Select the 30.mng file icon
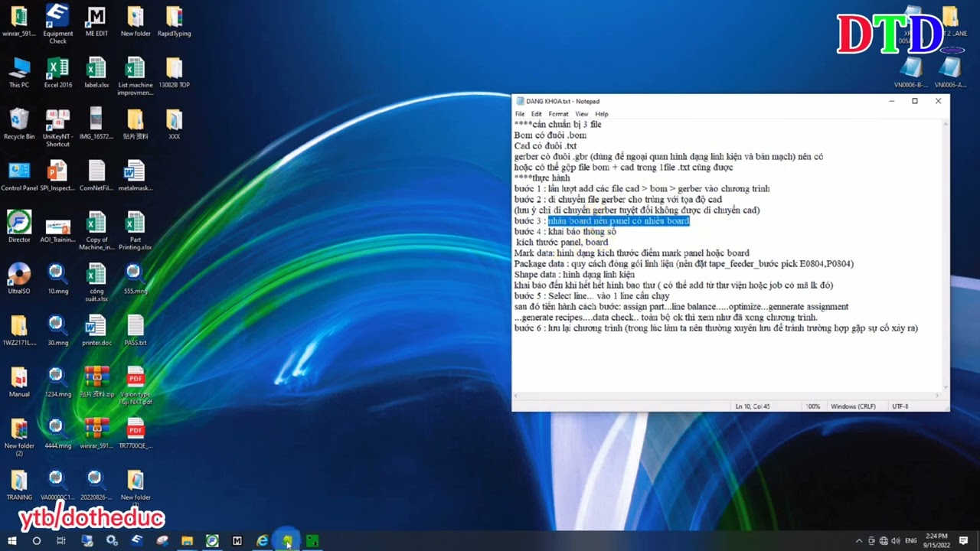The width and height of the screenshot is (980, 551). coord(57,331)
